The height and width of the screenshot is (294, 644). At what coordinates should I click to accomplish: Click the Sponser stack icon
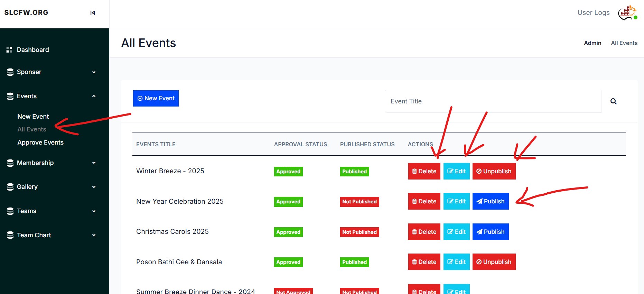[10, 72]
